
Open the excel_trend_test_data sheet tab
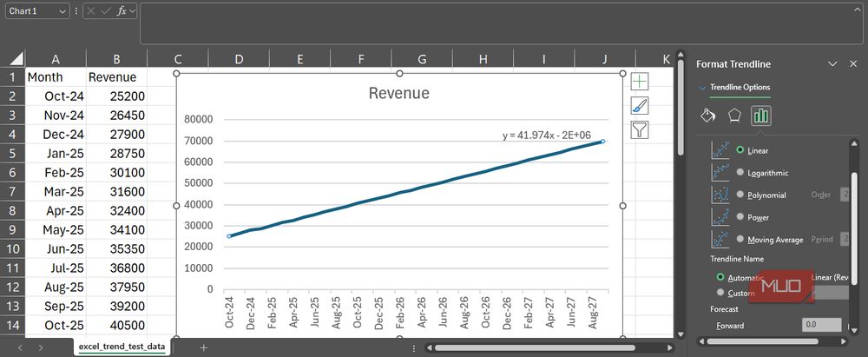pos(122,347)
